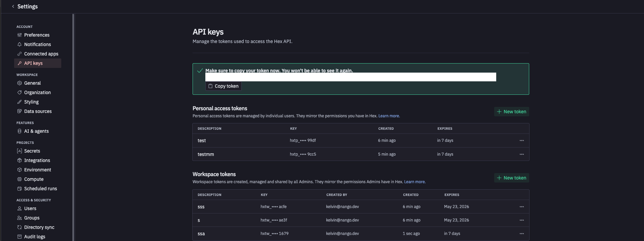
Task: Click ssa row creator kelvin@nango.dev
Action: pyautogui.click(x=342, y=234)
